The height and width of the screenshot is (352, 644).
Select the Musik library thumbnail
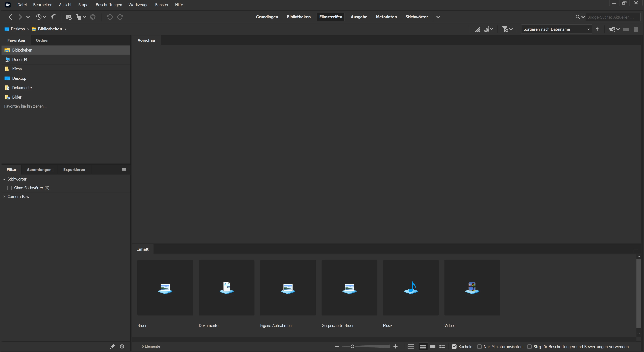[x=410, y=288]
